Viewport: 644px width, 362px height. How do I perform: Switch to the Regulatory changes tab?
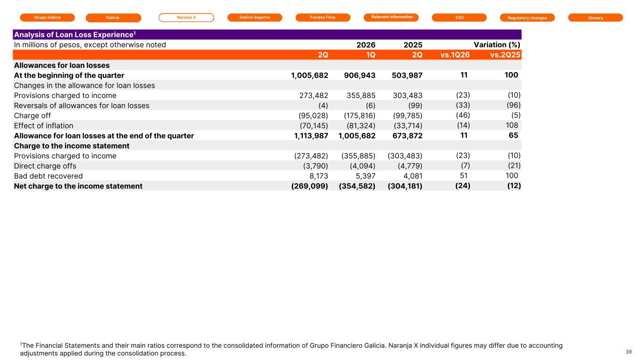click(527, 18)
